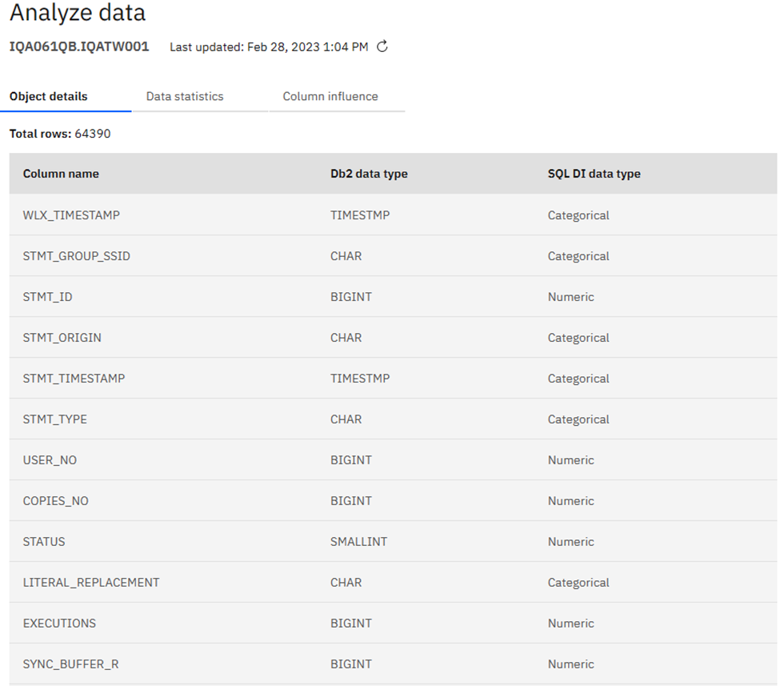Open the Column influence tab
Screen dimensions: 784x686
[x=330, y=96]
